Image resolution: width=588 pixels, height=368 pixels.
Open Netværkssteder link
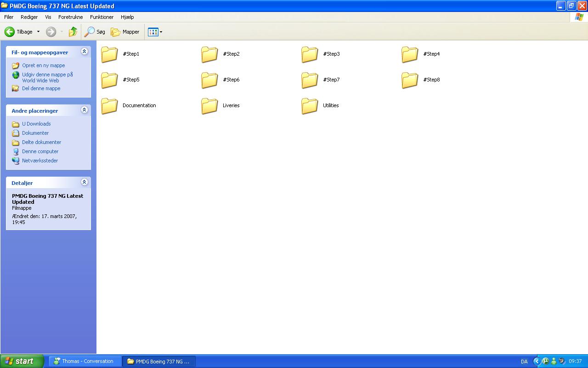40,161
